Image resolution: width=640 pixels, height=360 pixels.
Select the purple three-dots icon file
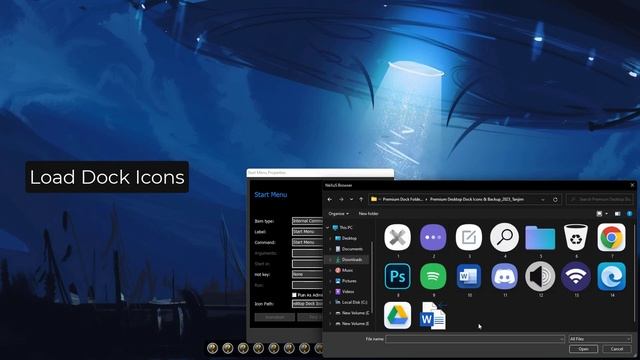tap(433, 237)
